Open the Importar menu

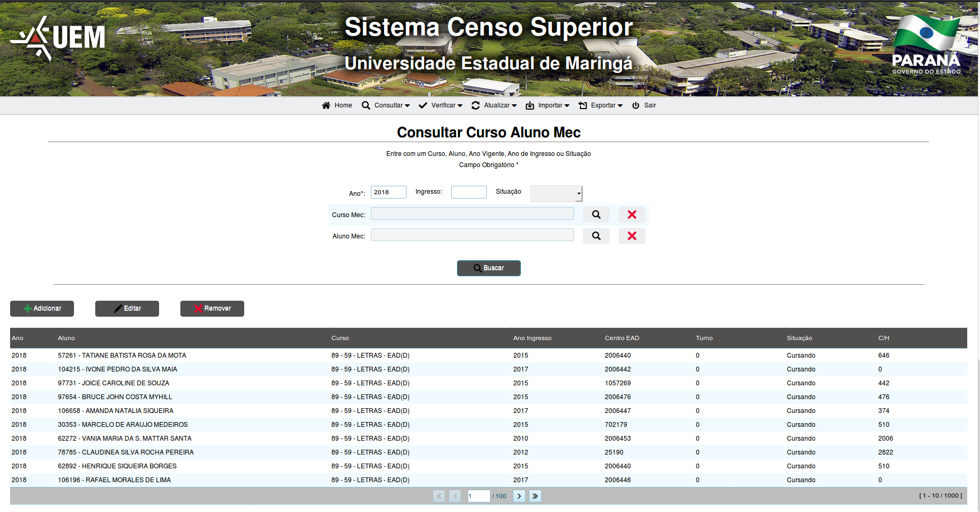[x=547, y=105]
